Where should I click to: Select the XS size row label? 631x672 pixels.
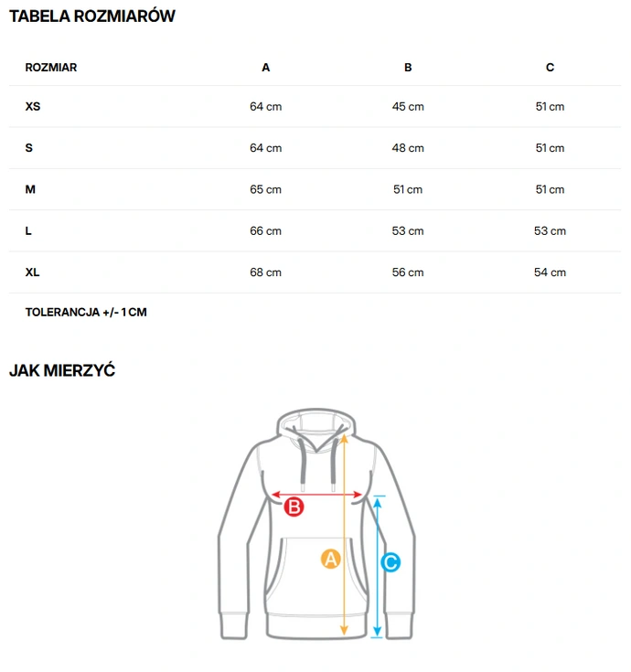[x=33, y=106]
